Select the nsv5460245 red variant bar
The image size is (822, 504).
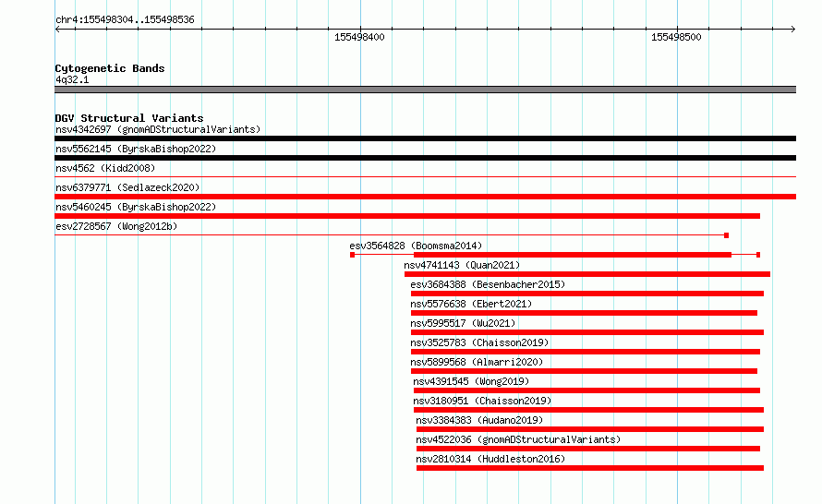pyautogui.click(x=407, y=216)
